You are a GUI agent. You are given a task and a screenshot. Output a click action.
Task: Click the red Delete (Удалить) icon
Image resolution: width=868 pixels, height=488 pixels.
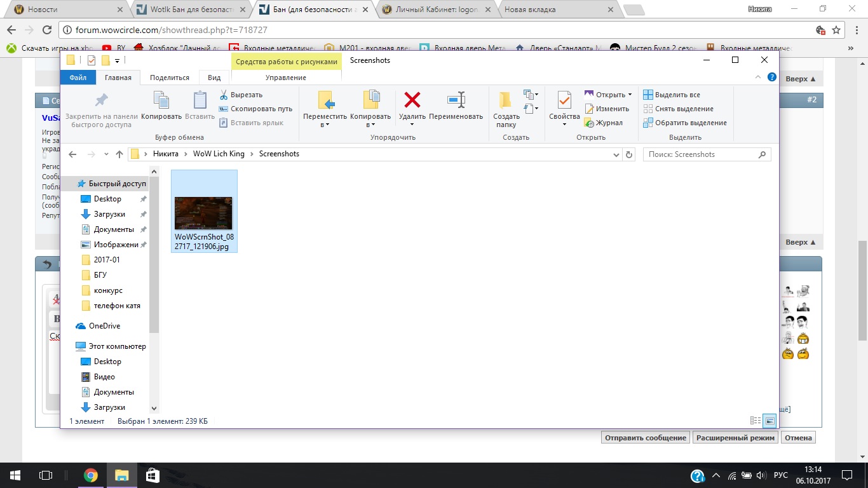[412, 100]
